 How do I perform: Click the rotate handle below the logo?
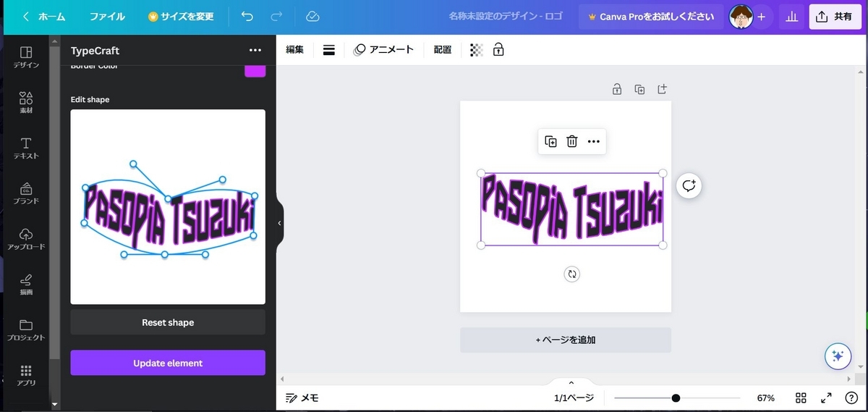click(572, 274)
